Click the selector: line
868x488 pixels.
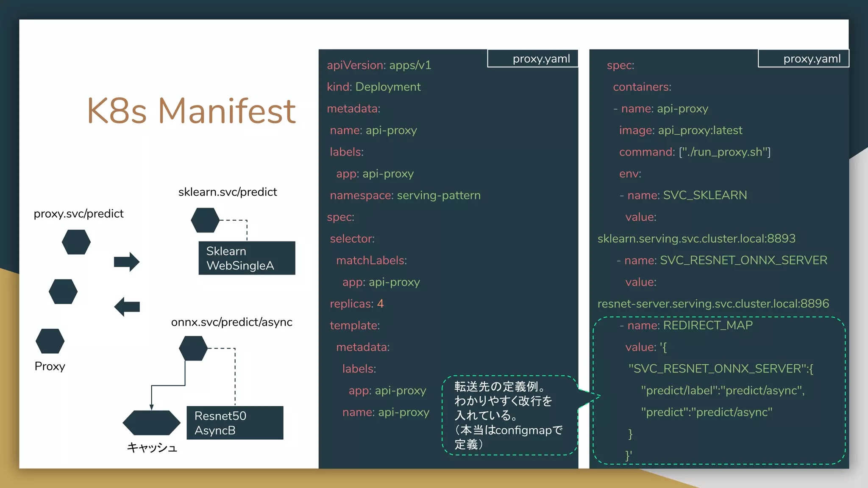pyautogui.click(x=352, y=239)
